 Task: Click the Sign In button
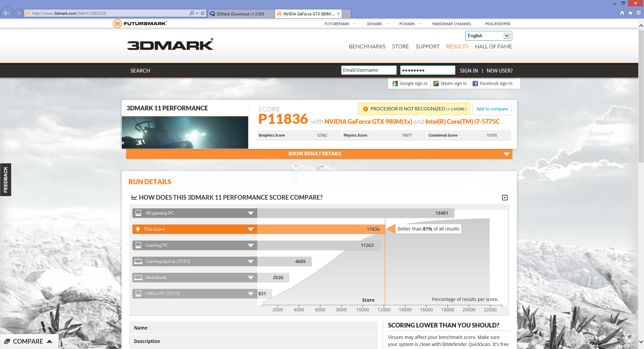[x=469, y=71]
